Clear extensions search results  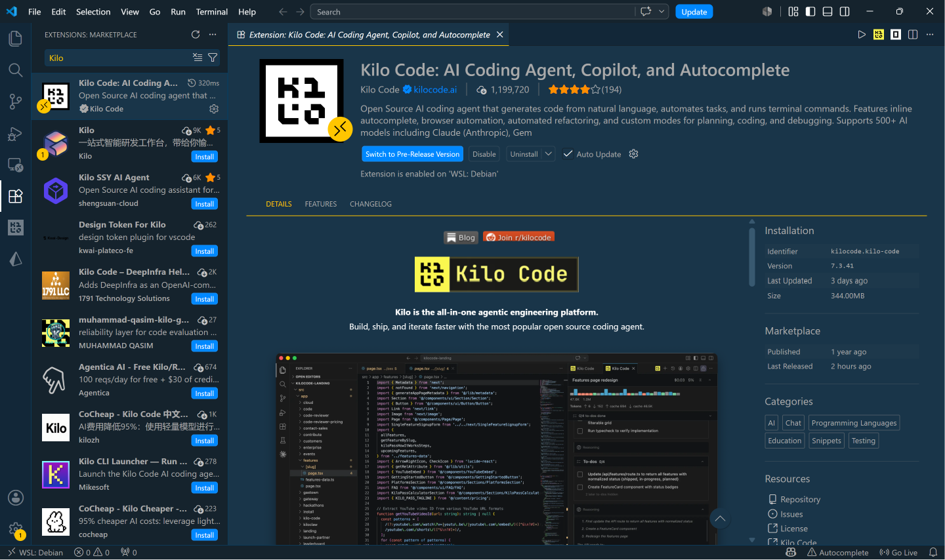198,58
